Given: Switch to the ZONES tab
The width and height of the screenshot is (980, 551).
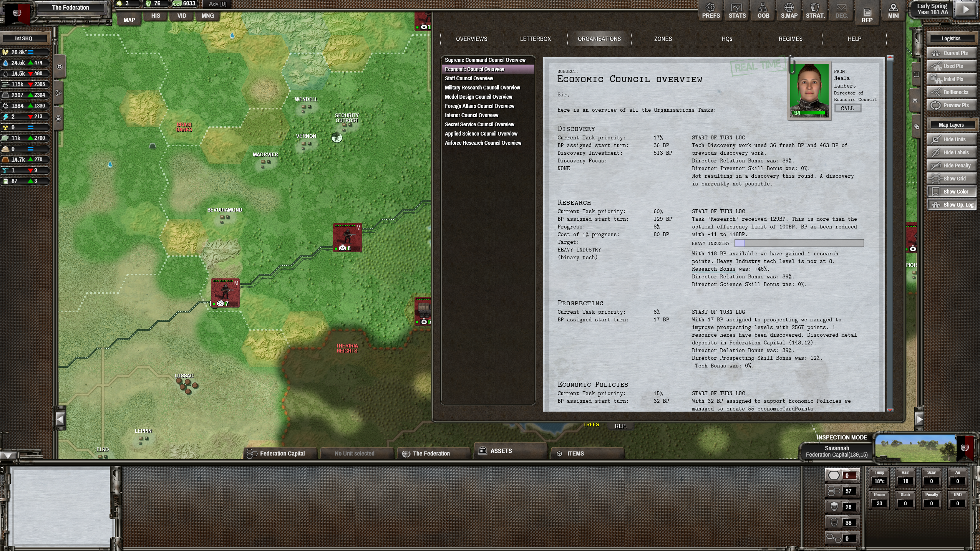Looking at the screenshot, I should click(x=663, y=39).
